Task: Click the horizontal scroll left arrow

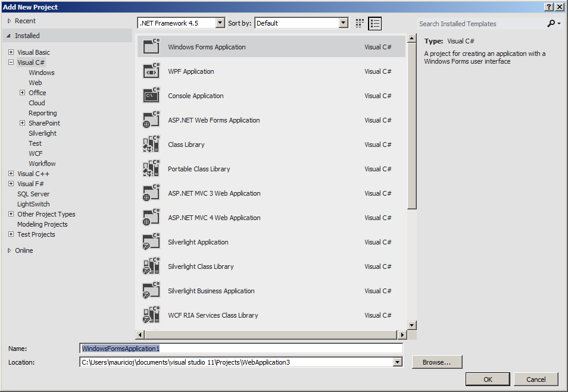Action: pyautogui.click(x=140, y=335)
